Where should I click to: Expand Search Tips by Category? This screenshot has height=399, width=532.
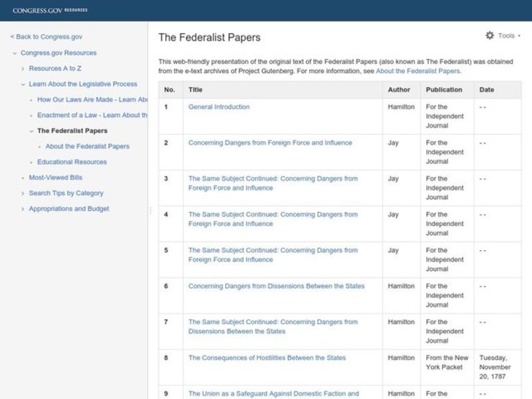23,194
